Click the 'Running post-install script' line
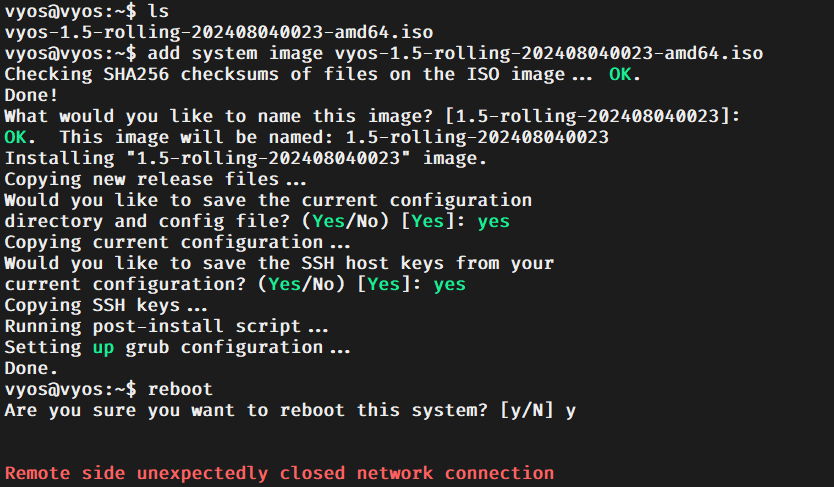This screenshot has width=834, height=487. 166,326
